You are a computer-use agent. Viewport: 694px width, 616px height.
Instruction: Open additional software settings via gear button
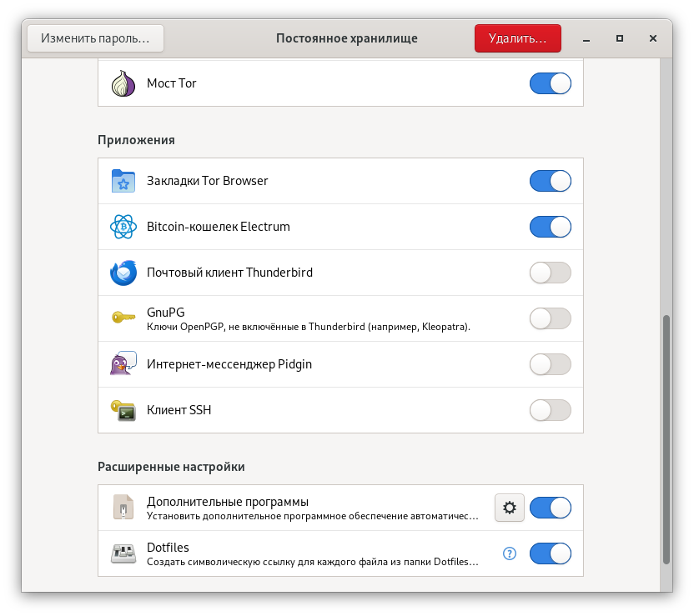pyautogui.click(x=510, y=508)
